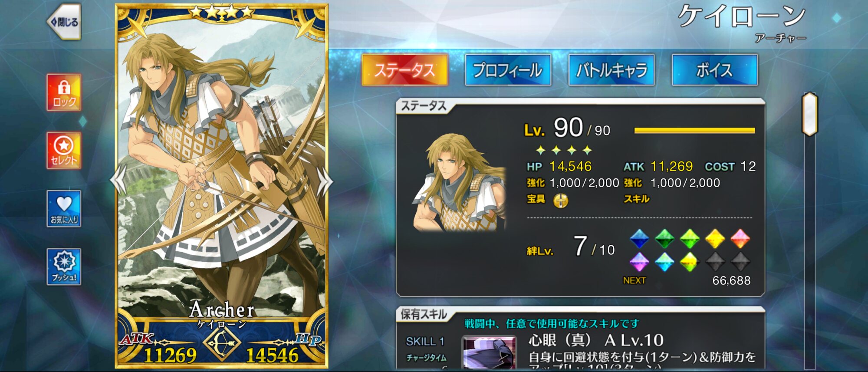868x372 pixels.
Task: Click the 心眼（真） skill icon
Action: pos(490,352)
